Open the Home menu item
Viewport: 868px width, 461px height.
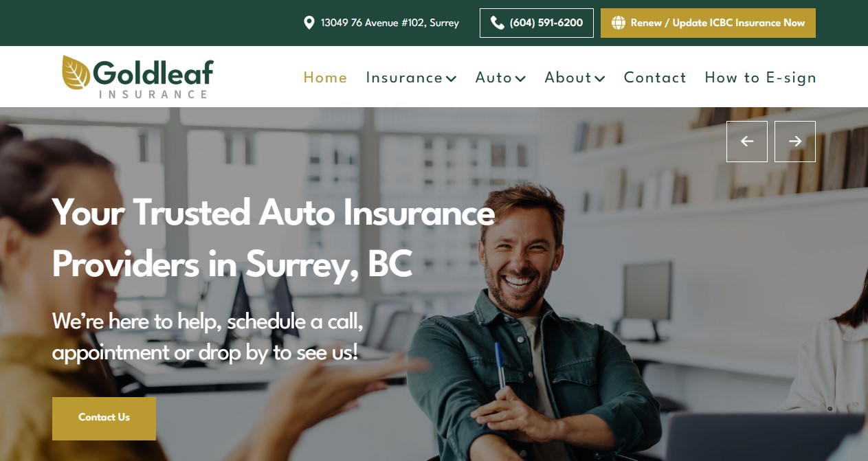click(325, 78)
